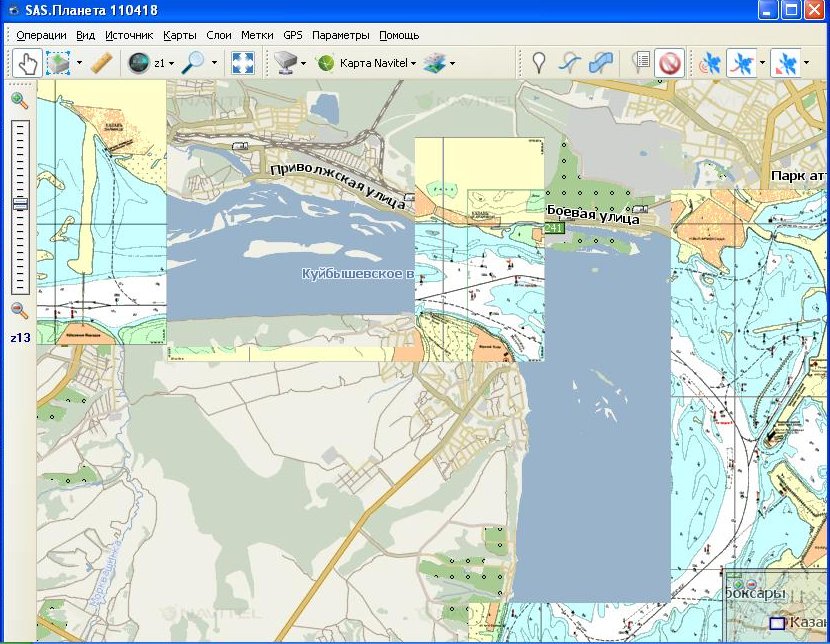Open the Параметры menu
The image size is (830, 644).
(340, 35)
